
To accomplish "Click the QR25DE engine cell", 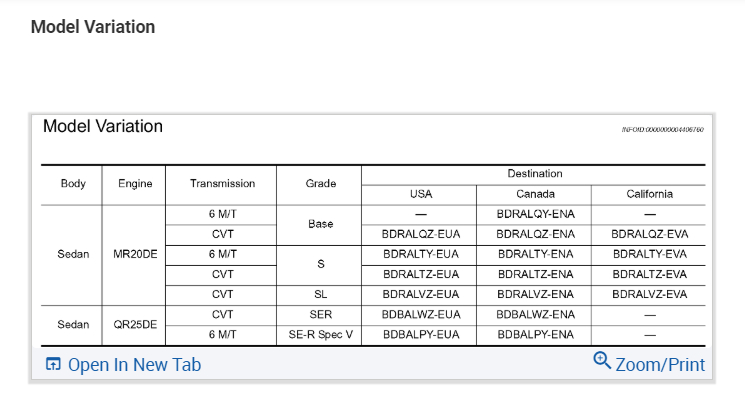I will 134,324.
